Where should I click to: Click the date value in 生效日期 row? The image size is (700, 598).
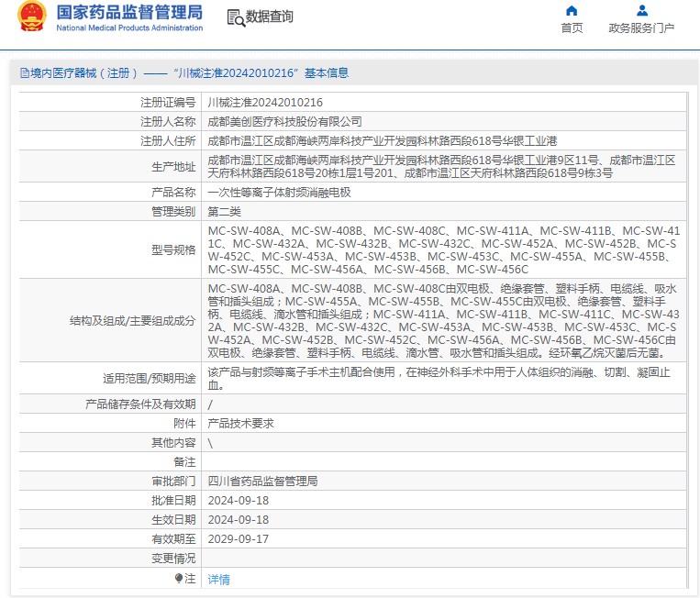pyautogui.click(x=239, y=520)
